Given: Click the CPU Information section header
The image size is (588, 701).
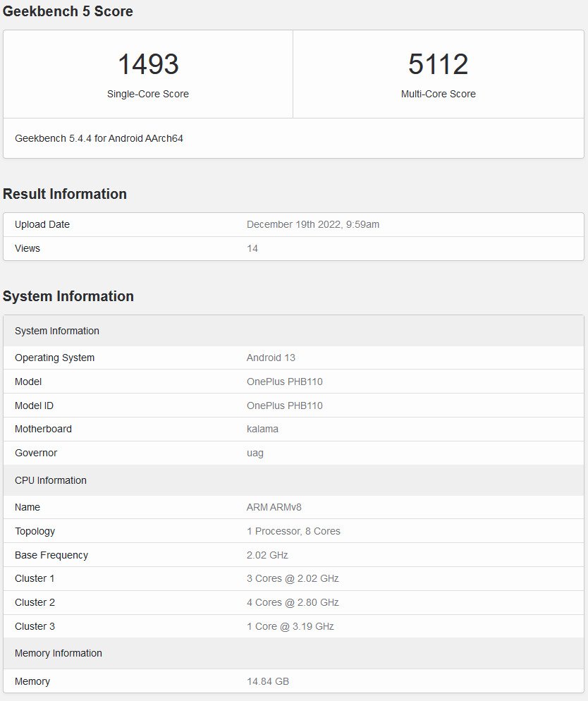Looking at the screenshot, I should point(51,480).
